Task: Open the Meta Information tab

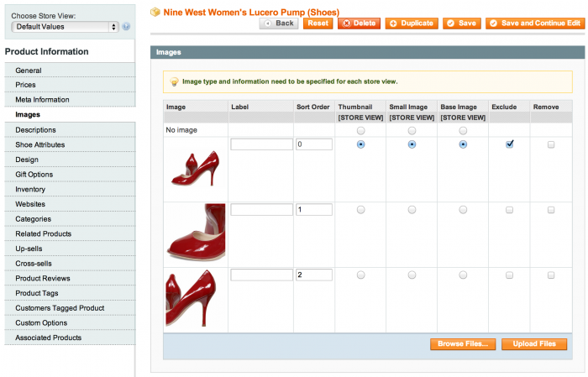Action: [x=70, y=100]
